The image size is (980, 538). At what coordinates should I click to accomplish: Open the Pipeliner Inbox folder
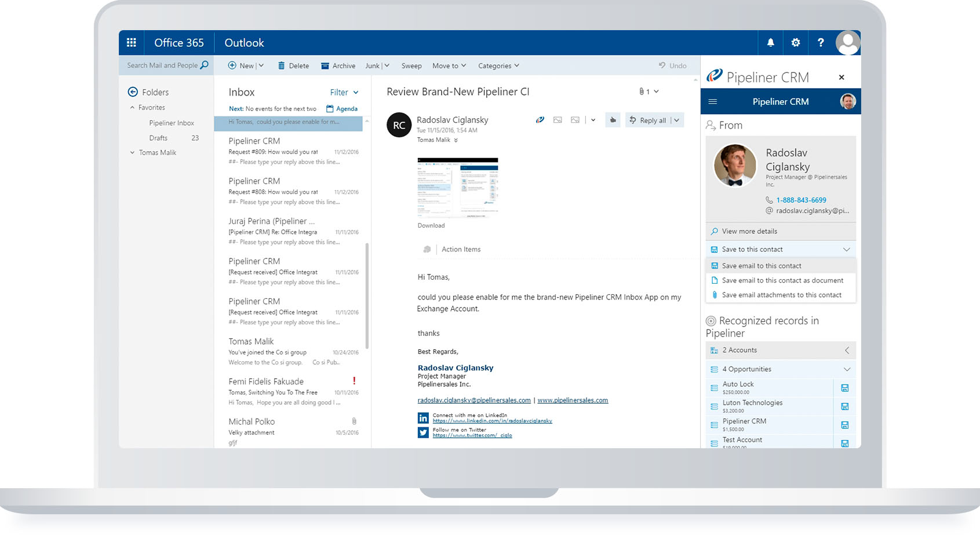pyautogui.click(x=172, y=123)
